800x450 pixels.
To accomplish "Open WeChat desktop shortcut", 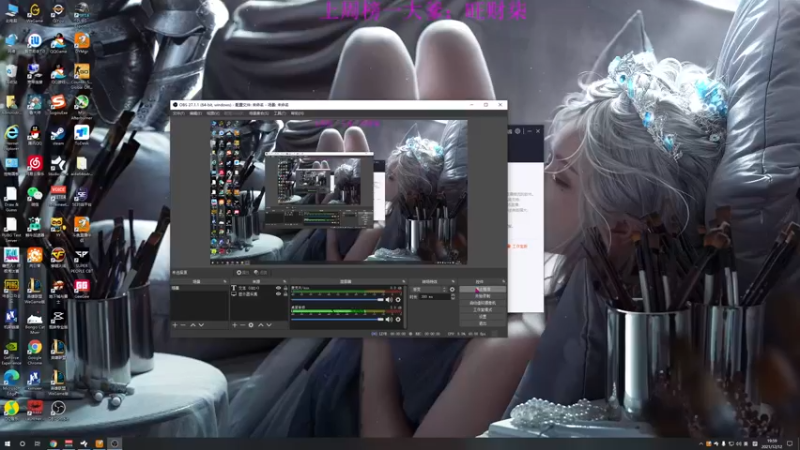I will [35, 197].
